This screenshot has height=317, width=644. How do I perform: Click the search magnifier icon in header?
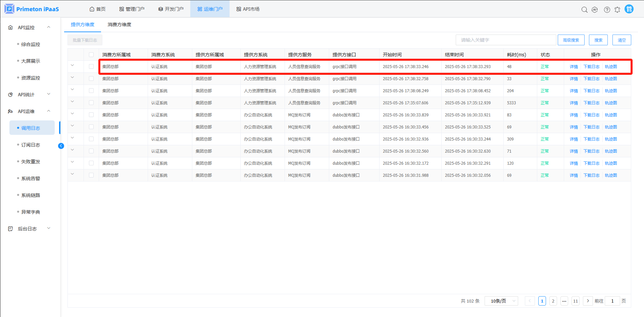coord(584,10)
